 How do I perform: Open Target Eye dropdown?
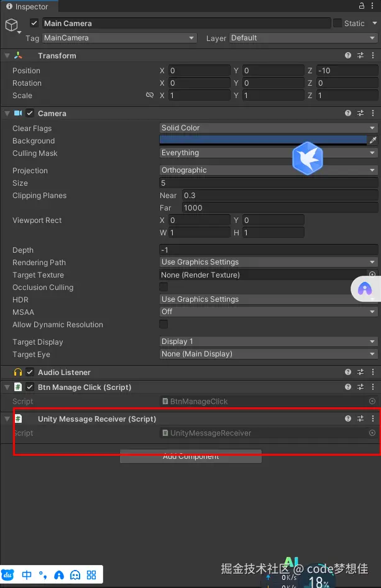point(269,354)
